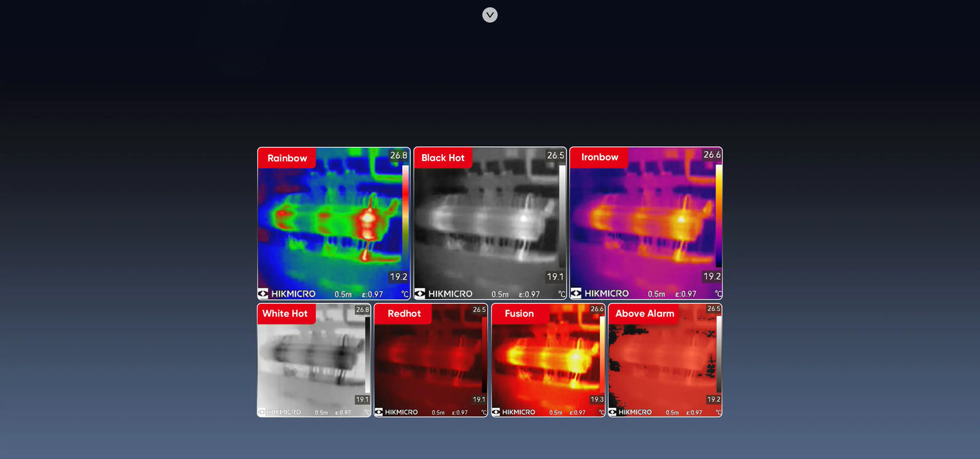The width and height of the screenshot is (980, 459).
Task: Click the Ironbow image's color scale bar
Action: coord(719,215)
